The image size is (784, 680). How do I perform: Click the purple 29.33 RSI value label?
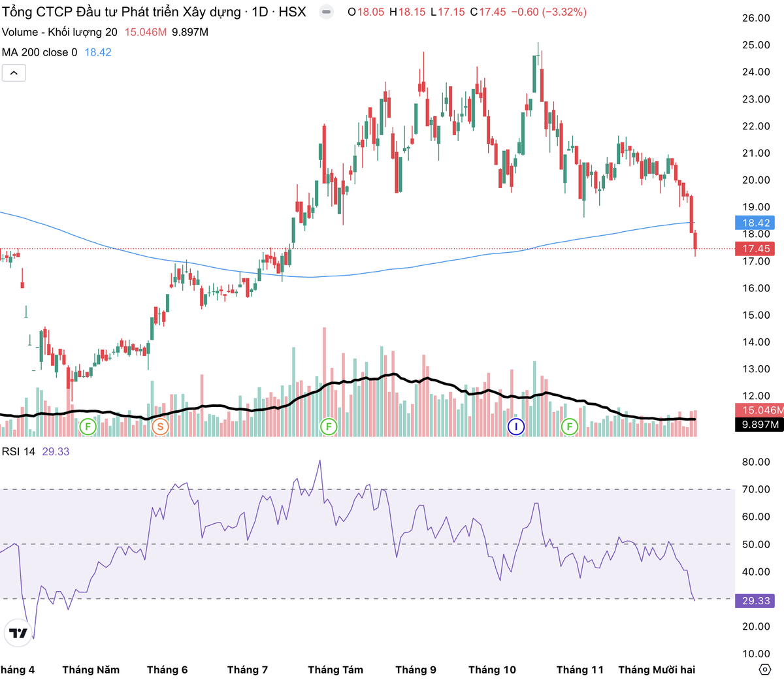pyautogui.click(x=755, y=600)
